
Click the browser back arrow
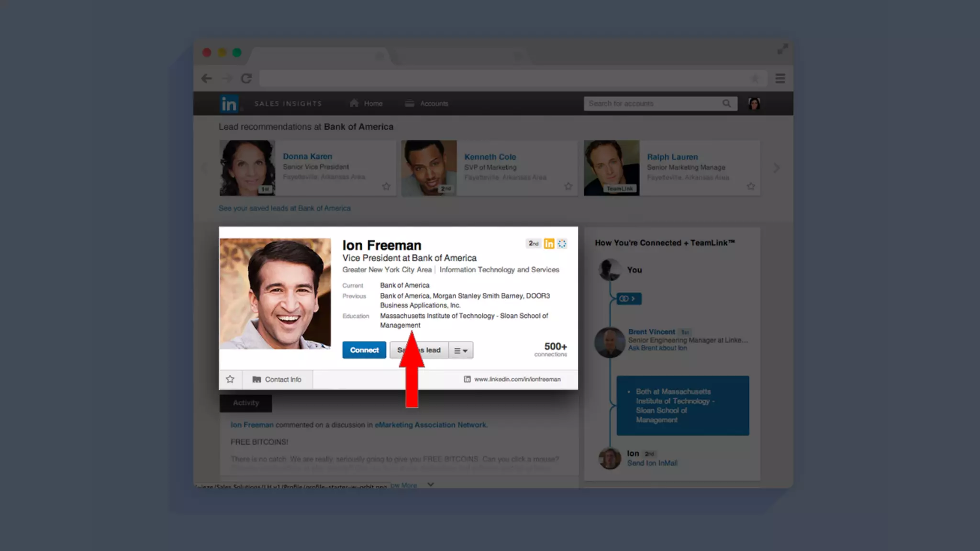(x=206, y=78)
